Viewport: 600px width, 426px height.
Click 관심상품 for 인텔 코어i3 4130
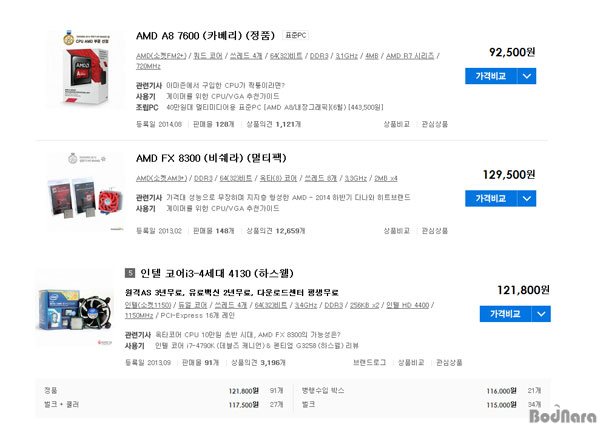pos(449,362)
